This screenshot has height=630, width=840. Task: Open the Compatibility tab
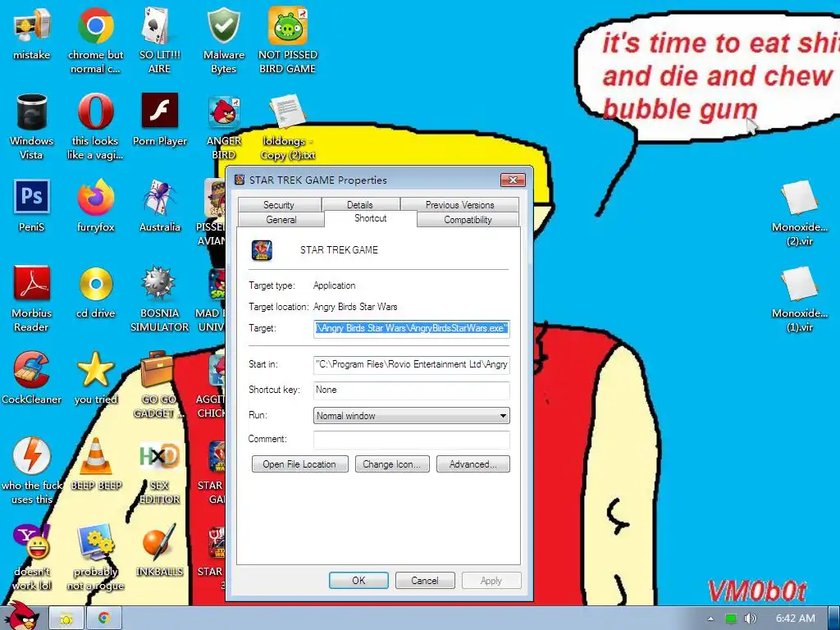coord(468,220)
